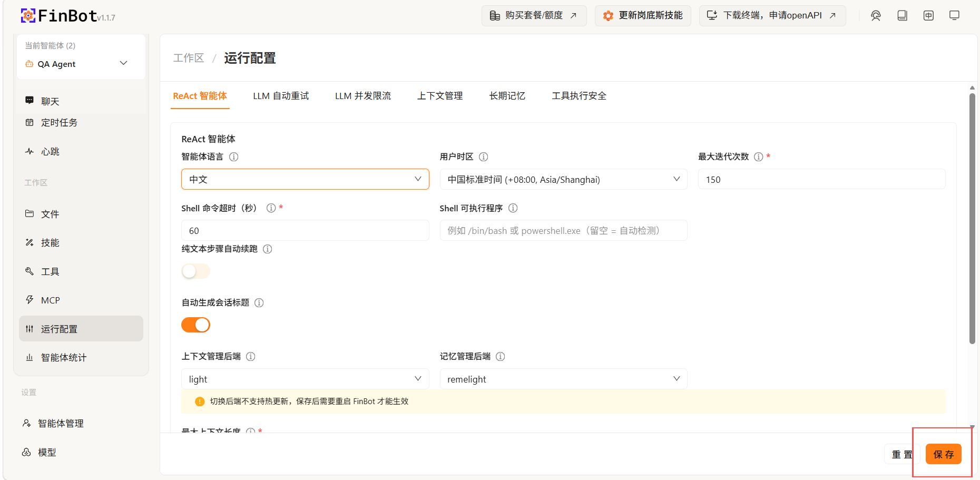Click the FinBot logo icon
The image size is (980, 480).
[28, 15]
